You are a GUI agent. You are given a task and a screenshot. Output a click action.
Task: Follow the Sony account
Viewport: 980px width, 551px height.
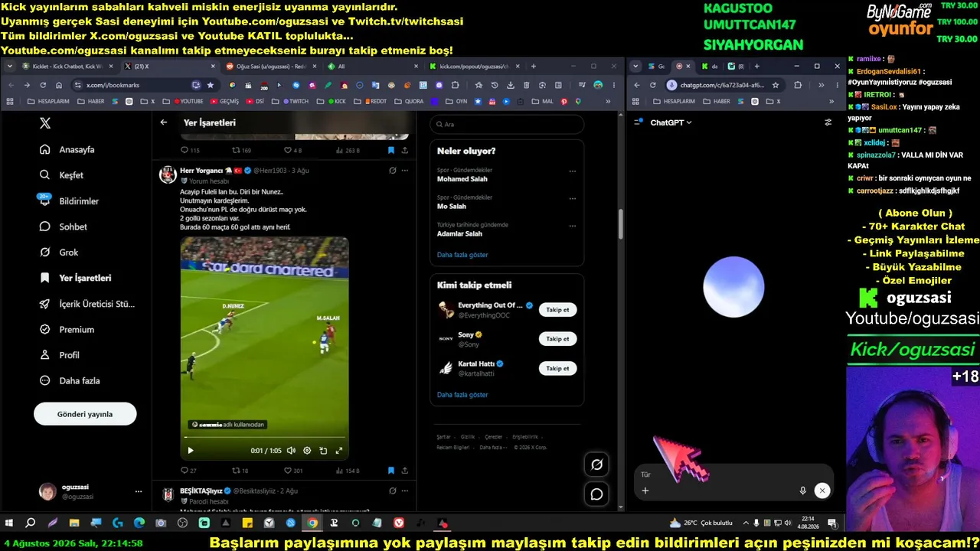(557, 339)
